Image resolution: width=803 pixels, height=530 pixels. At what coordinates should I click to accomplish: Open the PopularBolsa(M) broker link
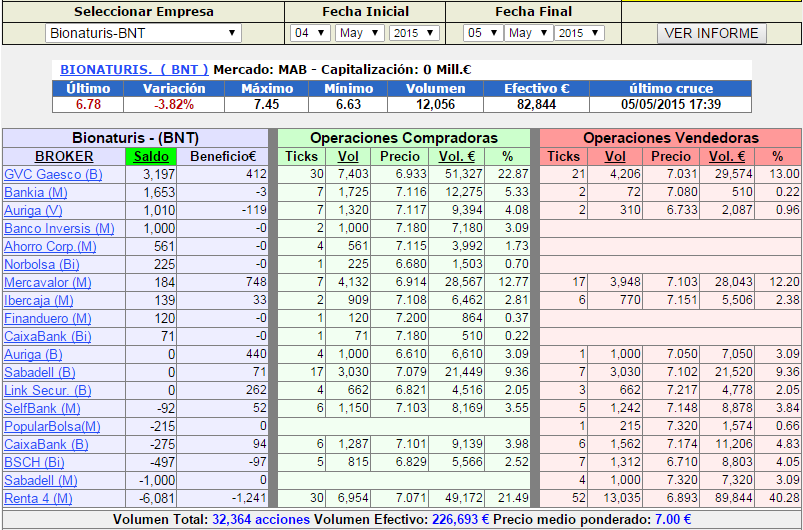point(52,427)
